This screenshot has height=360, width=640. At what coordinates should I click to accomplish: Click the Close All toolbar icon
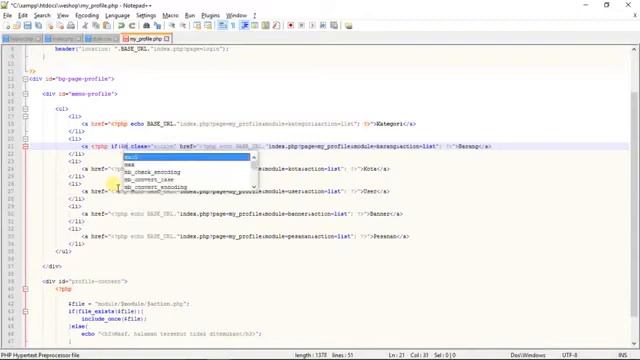point(60,26)
